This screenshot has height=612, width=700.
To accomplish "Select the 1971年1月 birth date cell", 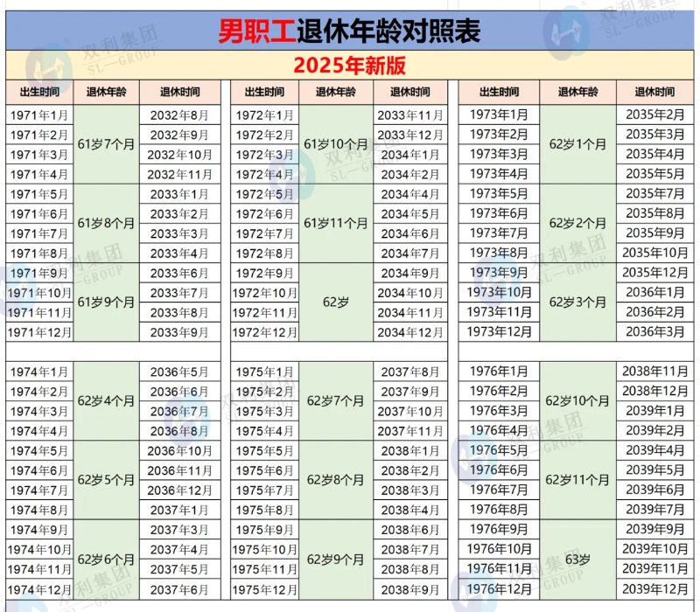I will pos(38,114).
